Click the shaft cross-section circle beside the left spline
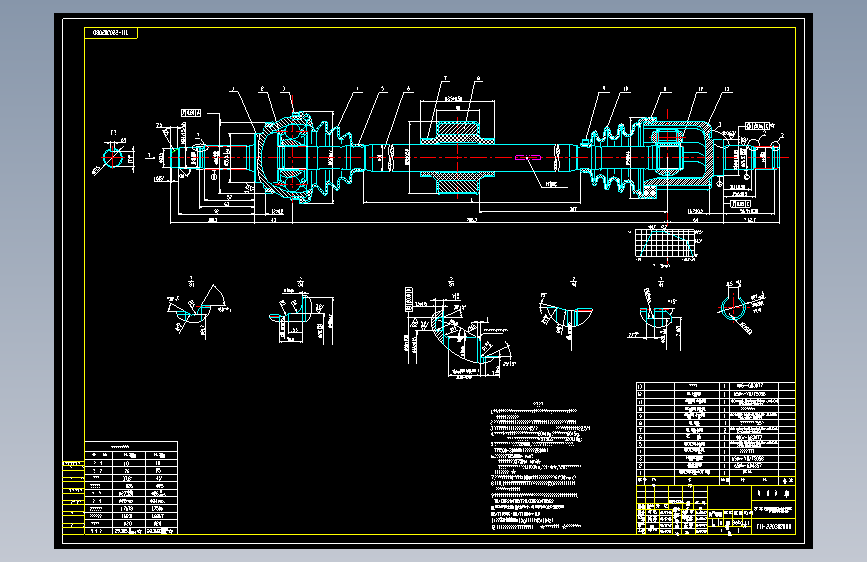Image resolution: width=867 pixels, height=562 pixels. [113, 158]
